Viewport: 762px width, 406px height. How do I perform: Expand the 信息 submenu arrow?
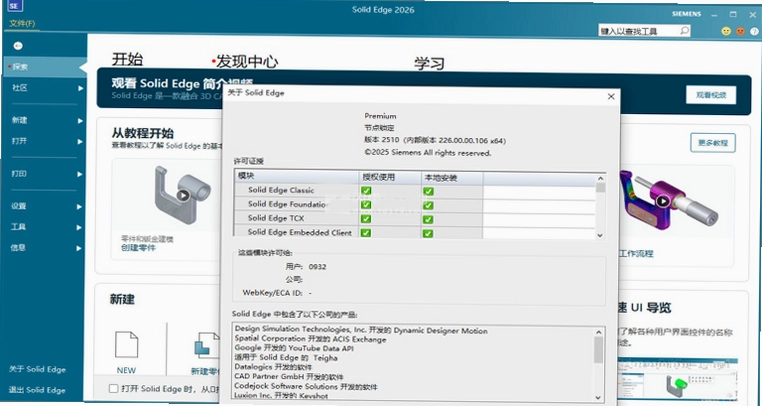point(79,248)
